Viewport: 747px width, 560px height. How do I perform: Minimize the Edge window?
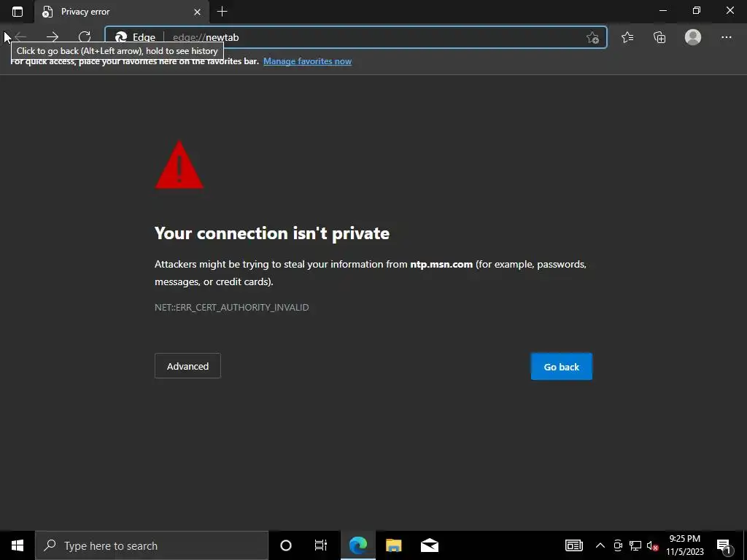pyautogui.click(x=662, y=10)
